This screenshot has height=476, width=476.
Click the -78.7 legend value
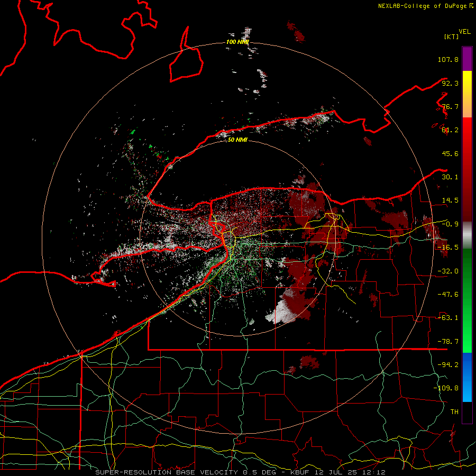click(448, 342)
